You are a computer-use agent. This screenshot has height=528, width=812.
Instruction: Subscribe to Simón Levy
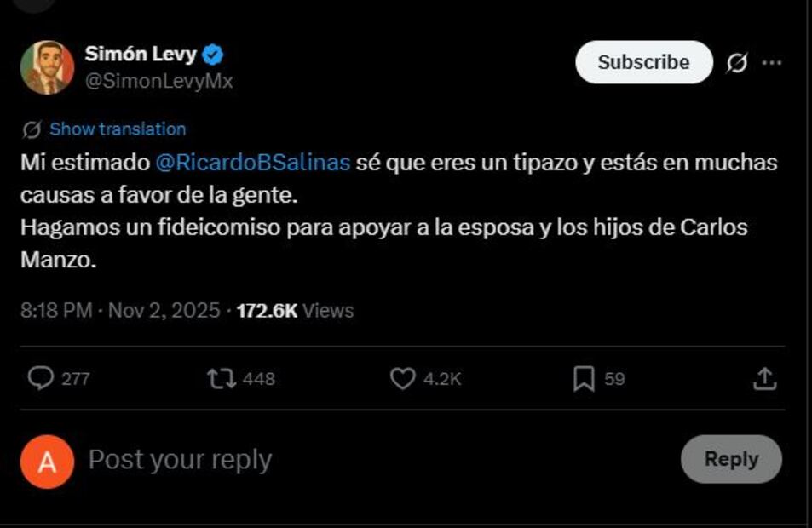point(643,62)
